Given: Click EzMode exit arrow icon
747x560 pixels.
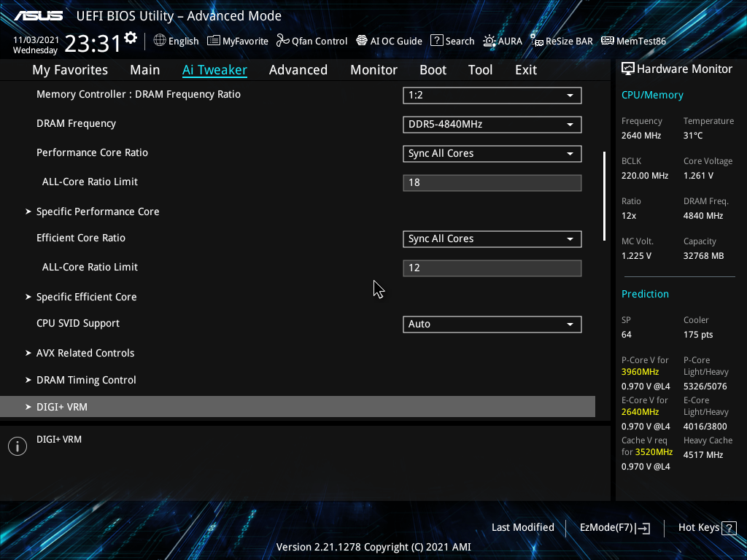Looking at the screenshot, I should tap(643, 528).
